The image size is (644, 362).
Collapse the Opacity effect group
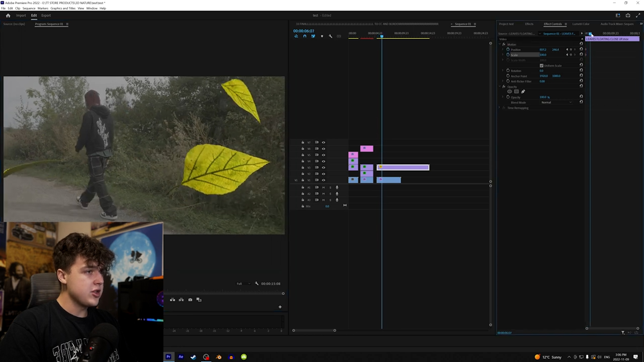[499, 86]
